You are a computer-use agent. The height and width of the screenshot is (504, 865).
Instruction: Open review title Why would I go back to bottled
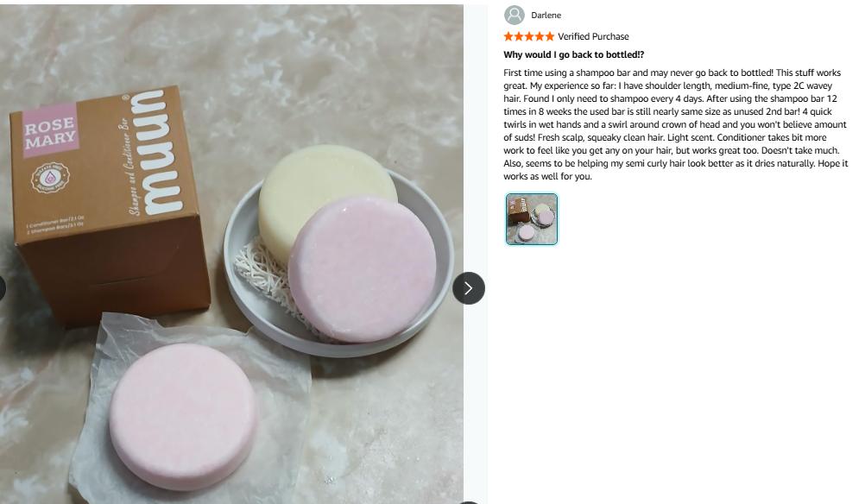coord(574,54)
